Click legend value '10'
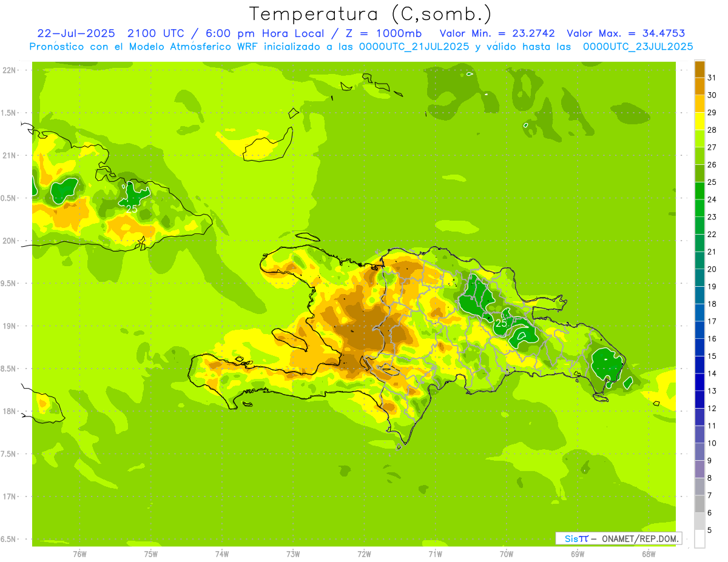Viewport: 728px width, 562px height. pos(712,443)
